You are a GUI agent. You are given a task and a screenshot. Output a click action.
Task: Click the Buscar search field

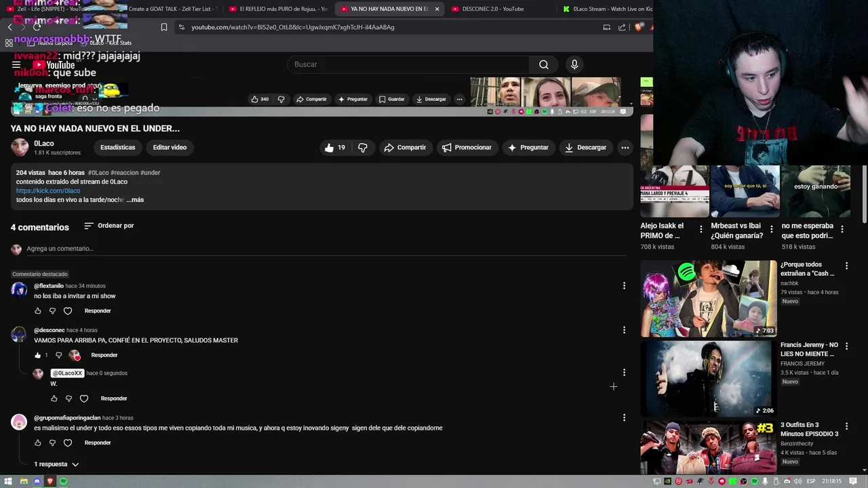pyautogui.click(x=409, y=64)
